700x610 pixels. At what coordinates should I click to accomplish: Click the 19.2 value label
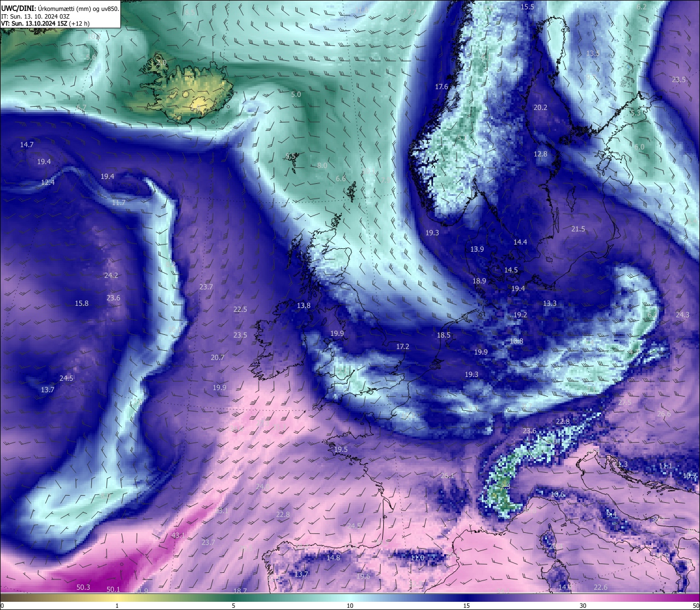pos(520,315)
